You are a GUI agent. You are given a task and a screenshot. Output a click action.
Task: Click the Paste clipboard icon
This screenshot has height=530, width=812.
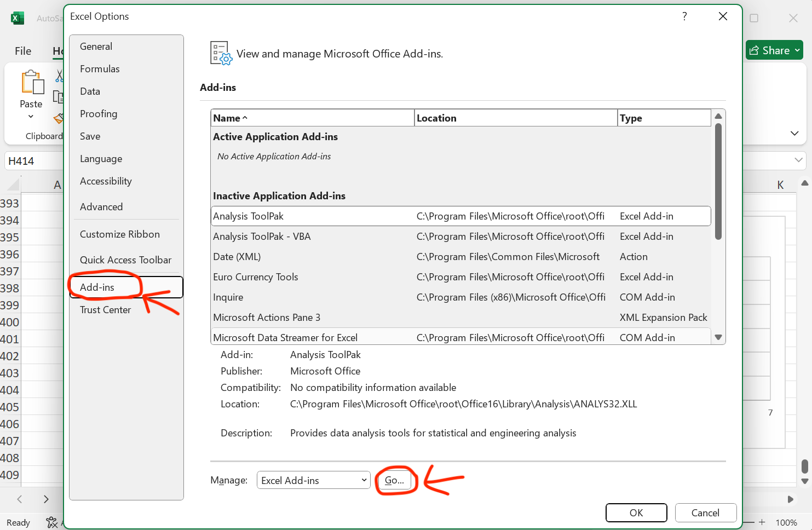32,83
